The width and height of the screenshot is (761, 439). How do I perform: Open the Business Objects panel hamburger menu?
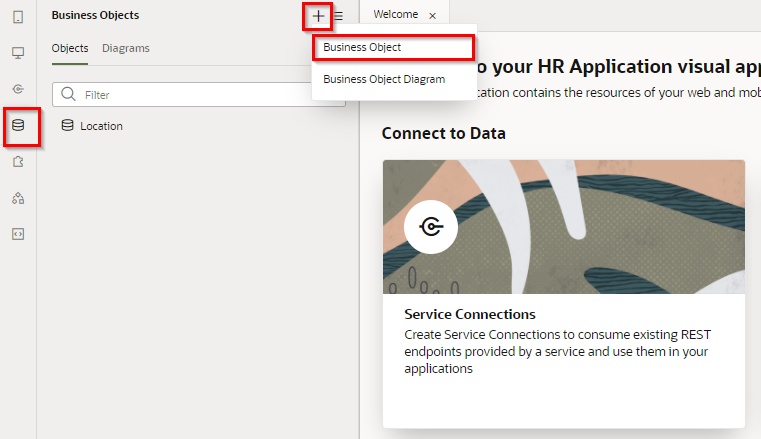[x=338, y=16]
